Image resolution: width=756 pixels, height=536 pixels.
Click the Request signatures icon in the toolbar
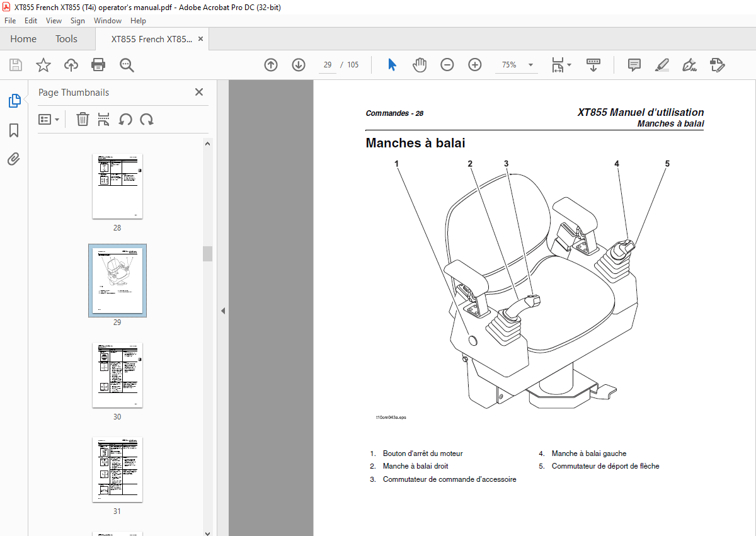pyautogui.click(x=718, y=65)
